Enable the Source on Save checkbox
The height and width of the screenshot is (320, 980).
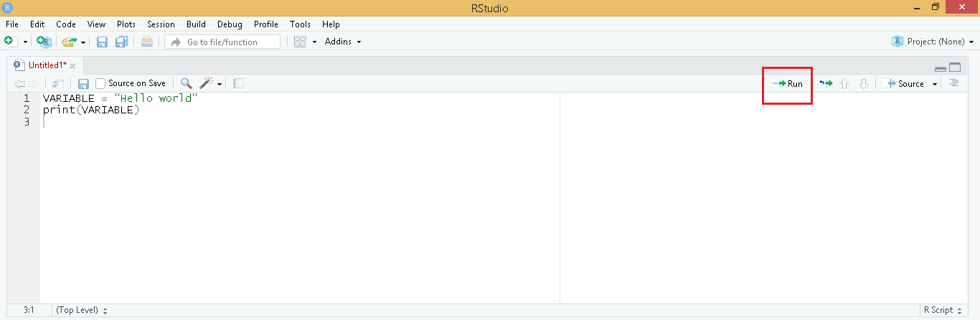tap(101, 83)
